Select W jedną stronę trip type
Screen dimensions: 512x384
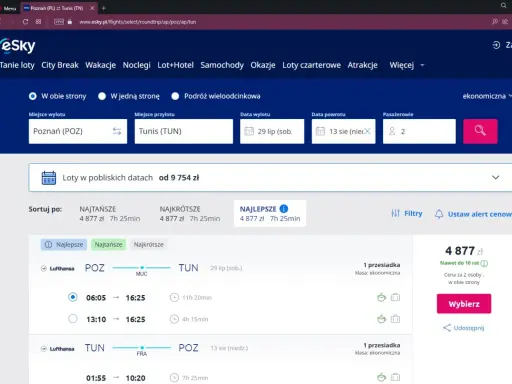(x=102, y=96)
